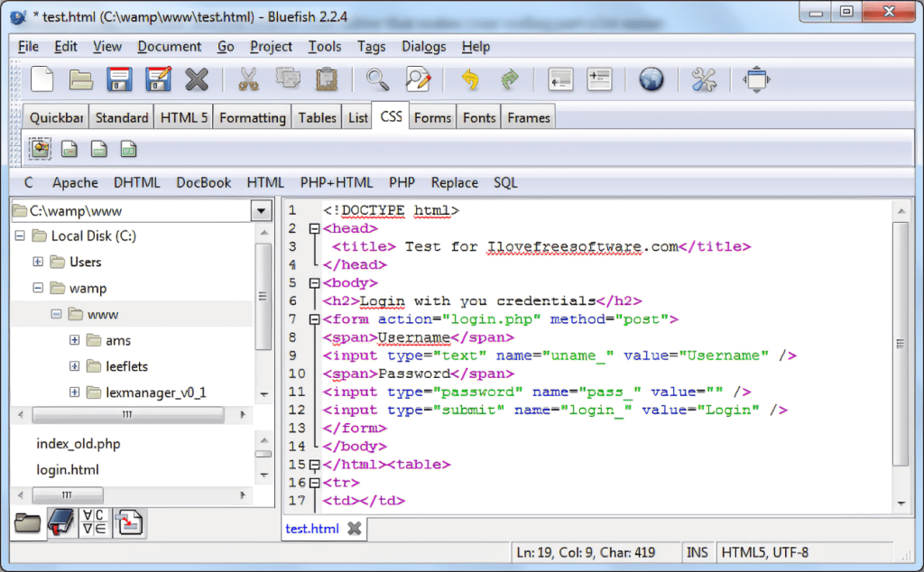Redo the edit using the green arrow icon
This screenshot has width=924, height=572.
coord(509,79)
